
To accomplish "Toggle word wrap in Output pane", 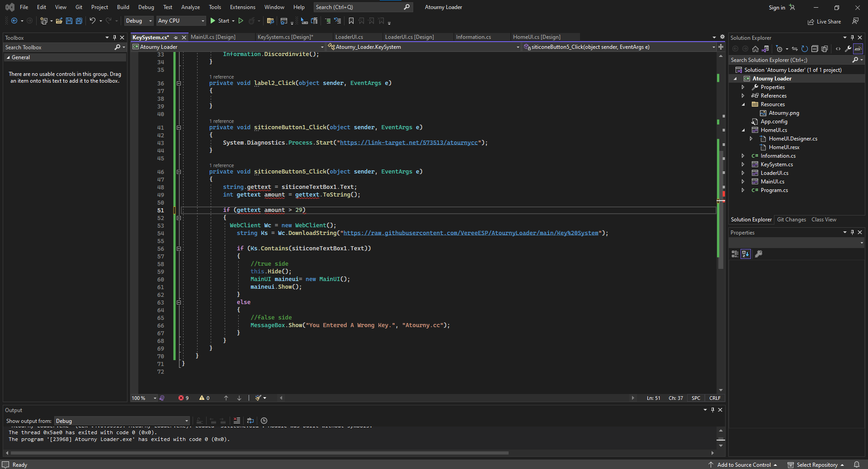I will 250,421.
